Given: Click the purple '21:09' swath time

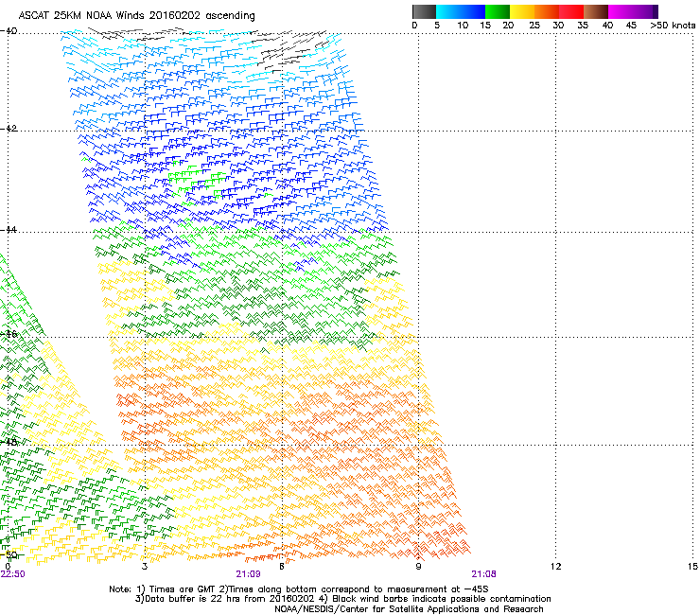Looking at the screenshot, I should point(248,574).
